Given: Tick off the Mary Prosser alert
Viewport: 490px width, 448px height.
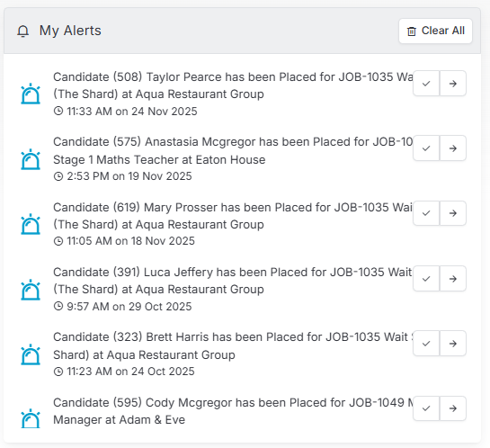Looking at the screenshot, I should [426, 213].
